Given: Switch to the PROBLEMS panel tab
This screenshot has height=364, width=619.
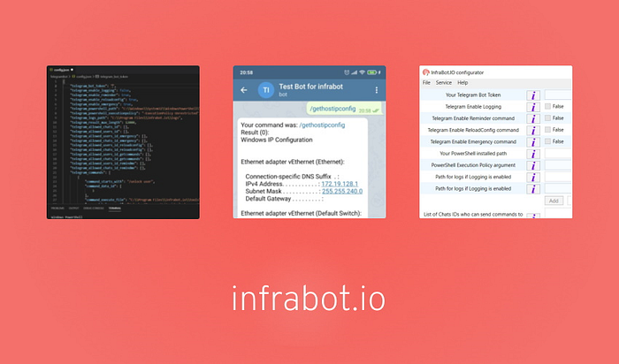Looking at the screenshot, I should pyautogui.click(x=57, y=209).
